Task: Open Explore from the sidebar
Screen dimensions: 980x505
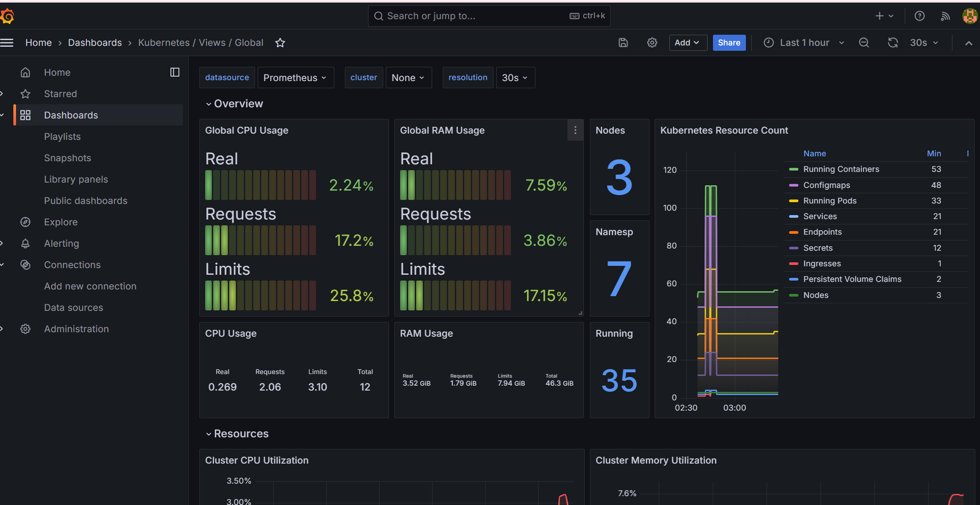Action: pyautogui.click(x=61, y=222)
